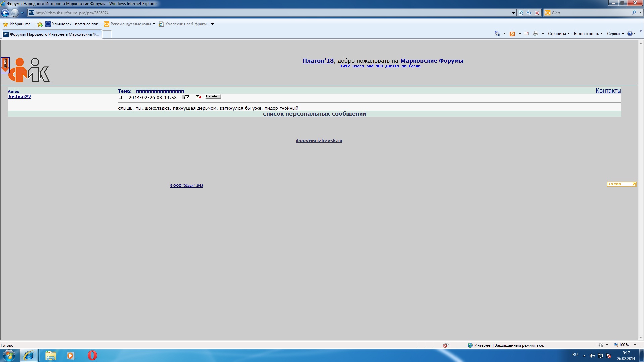This screenshot has height=362, width=644.
Task: Click the Print icon in the command bar
Action: tap(536, 34)
